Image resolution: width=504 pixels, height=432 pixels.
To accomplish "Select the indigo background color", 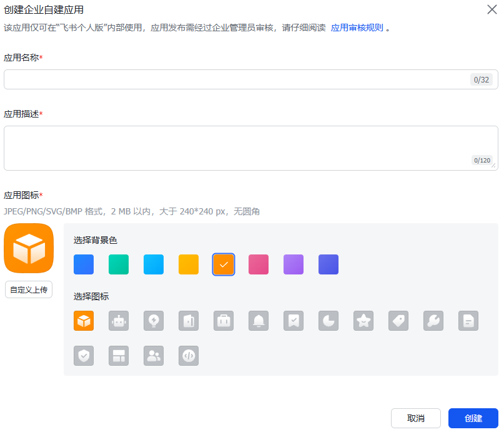I will 329,264.
